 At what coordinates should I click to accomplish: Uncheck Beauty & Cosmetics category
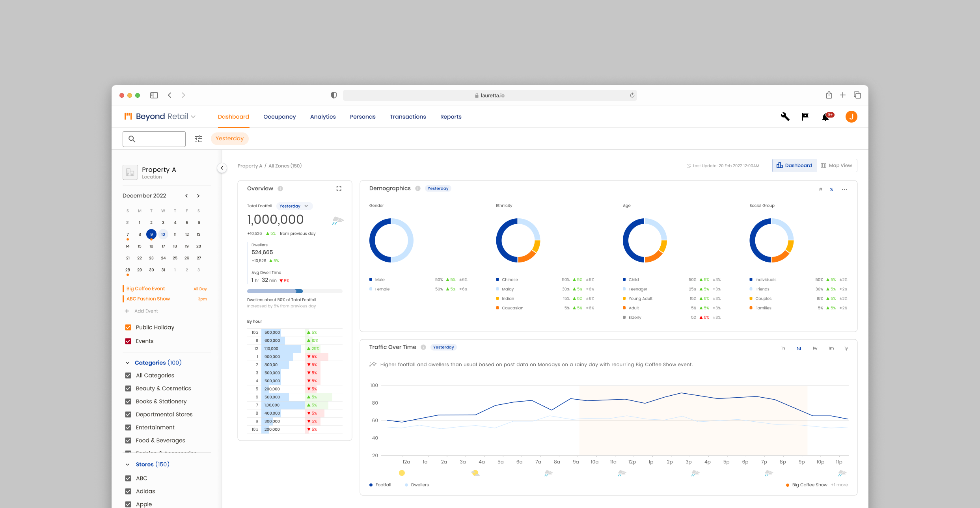(128, 389)
